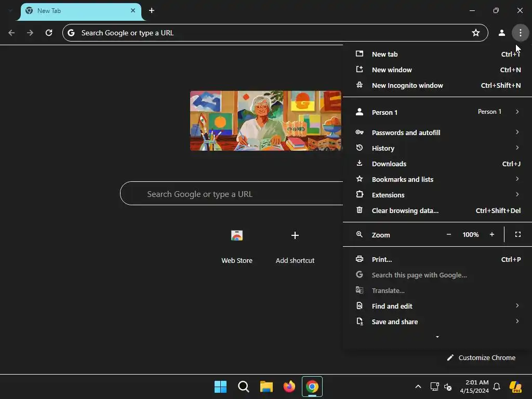Click the back navigation arrow

[11, 33]
